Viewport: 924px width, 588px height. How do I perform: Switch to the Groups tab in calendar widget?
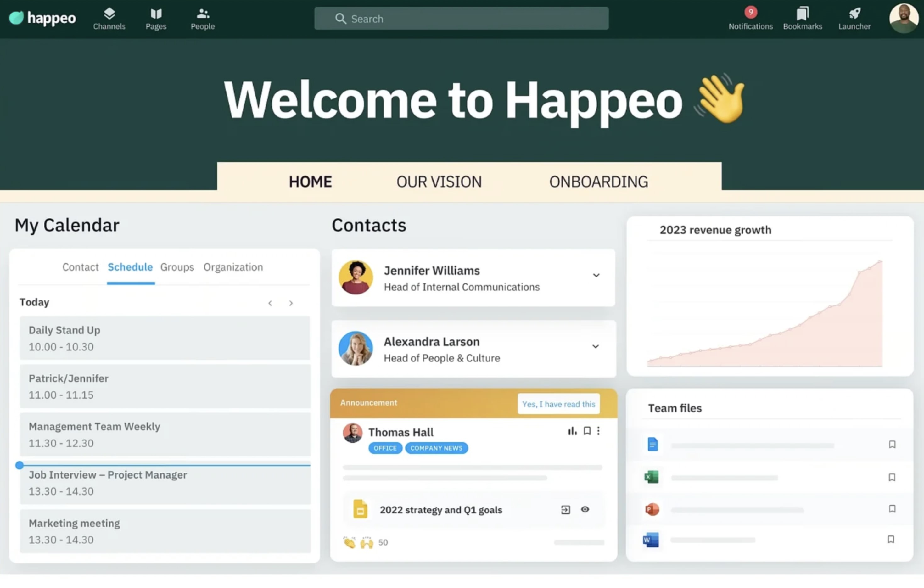[177, 267]
